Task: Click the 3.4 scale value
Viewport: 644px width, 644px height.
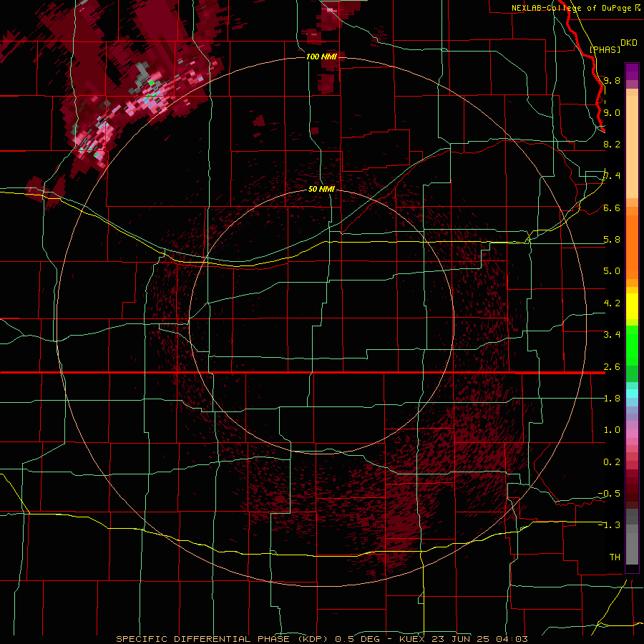Action: click(612, 335)
